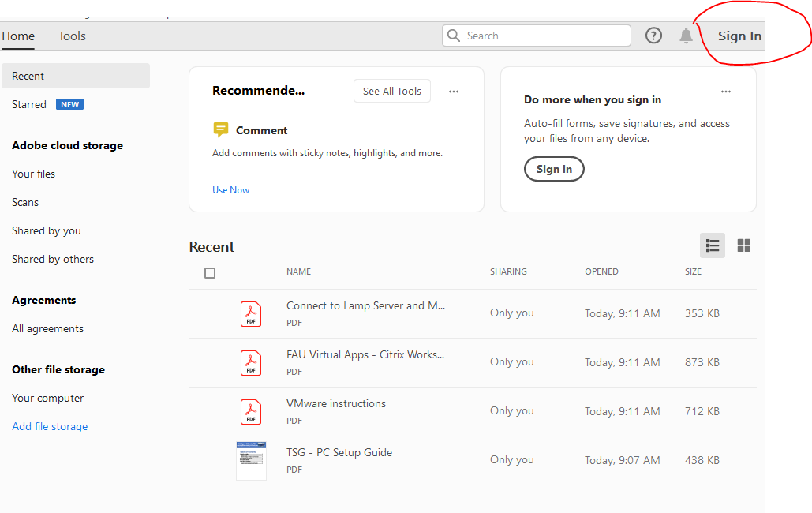Open the TSG - PC Setup Guide thumbnail
Screen dimensions: 812x513
click(x=251, y=461)
